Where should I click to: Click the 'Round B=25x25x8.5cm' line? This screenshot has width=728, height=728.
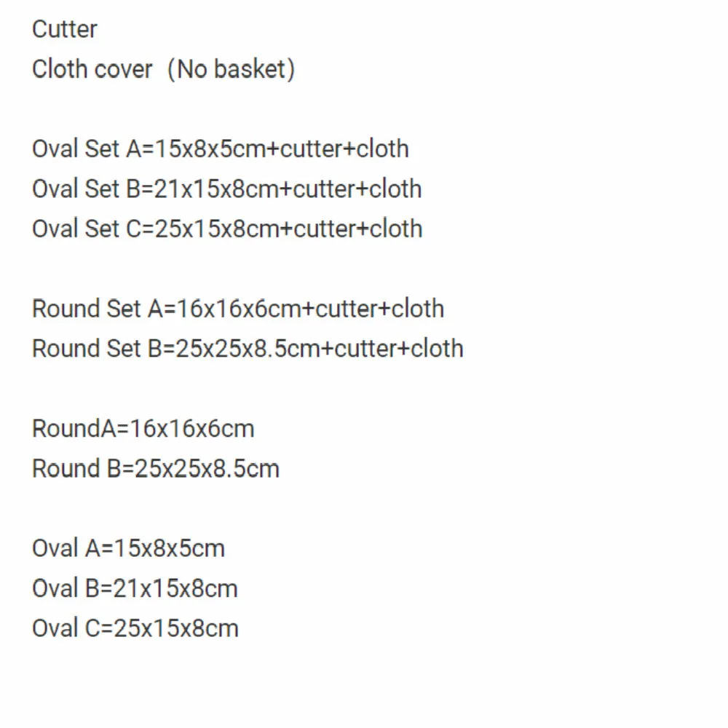(155, 468)
